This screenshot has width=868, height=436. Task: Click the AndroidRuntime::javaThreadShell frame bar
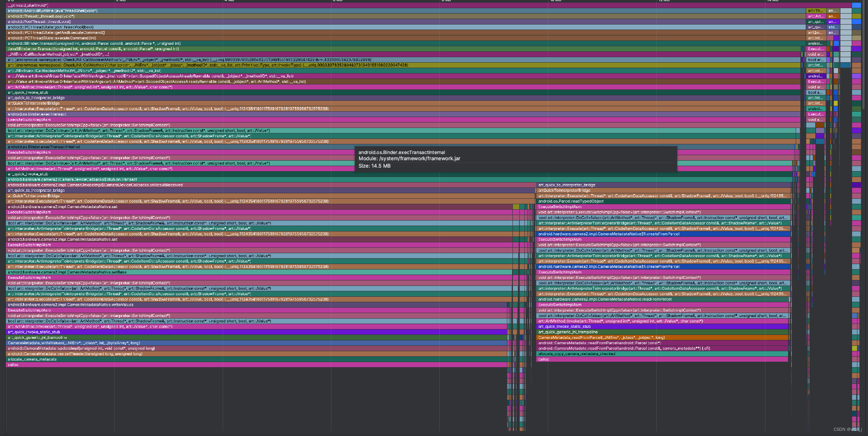[x=406, y=11]
